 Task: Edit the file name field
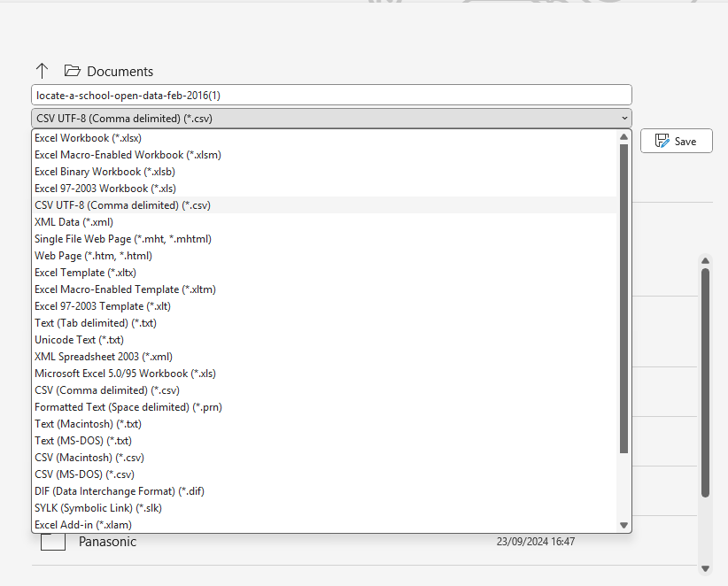331,95
